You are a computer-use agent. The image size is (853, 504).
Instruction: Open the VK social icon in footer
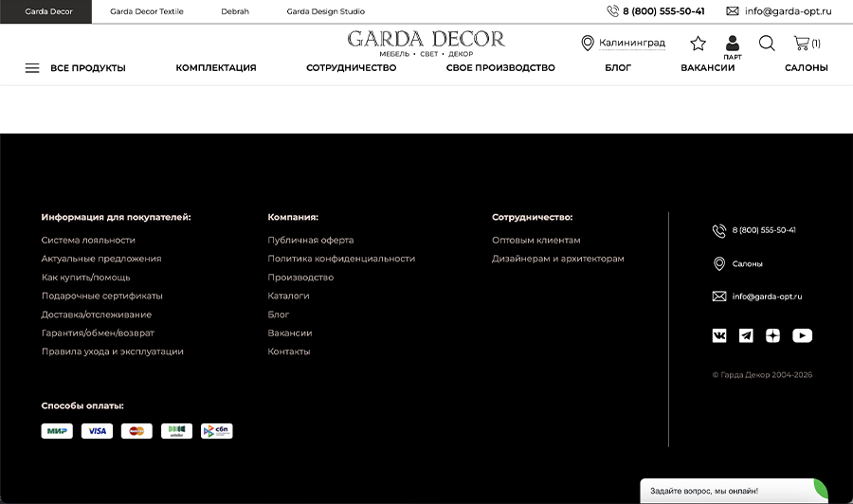click(x=719, y=335)
